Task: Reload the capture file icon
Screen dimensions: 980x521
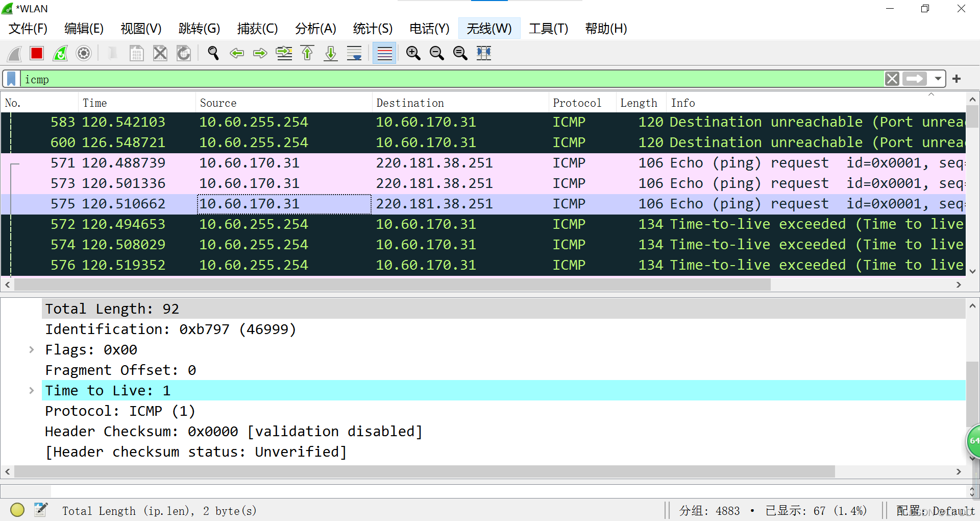Action: coord(184,53)
